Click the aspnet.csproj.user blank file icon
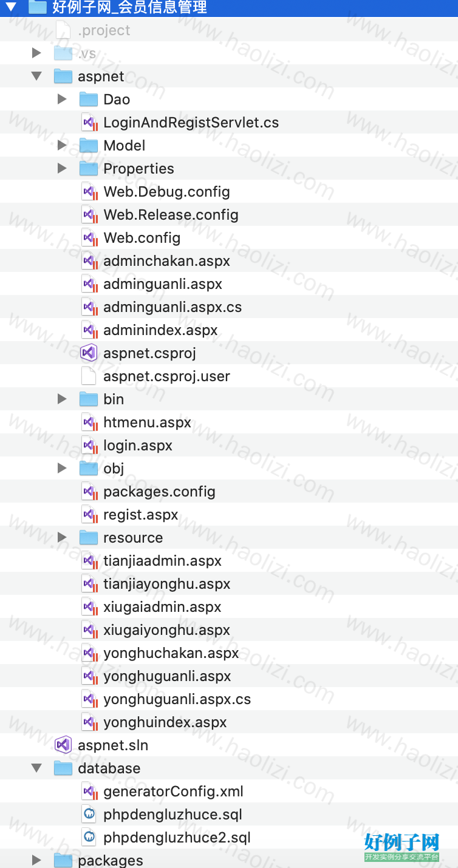 click(89, 376)
